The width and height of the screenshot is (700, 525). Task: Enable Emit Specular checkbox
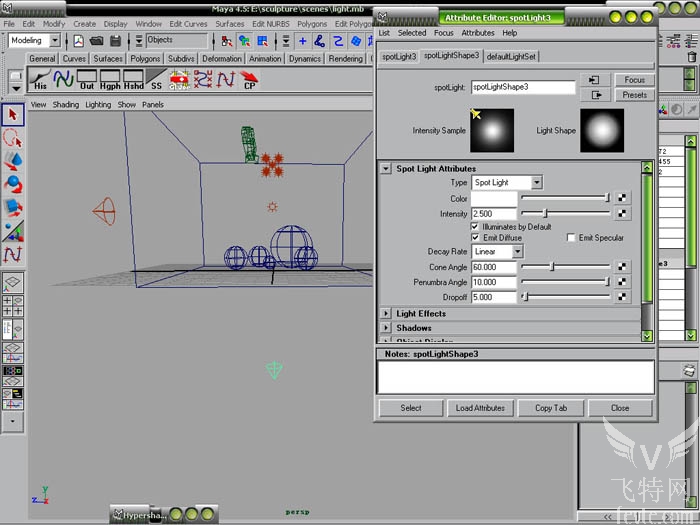(x=571, y=238)
